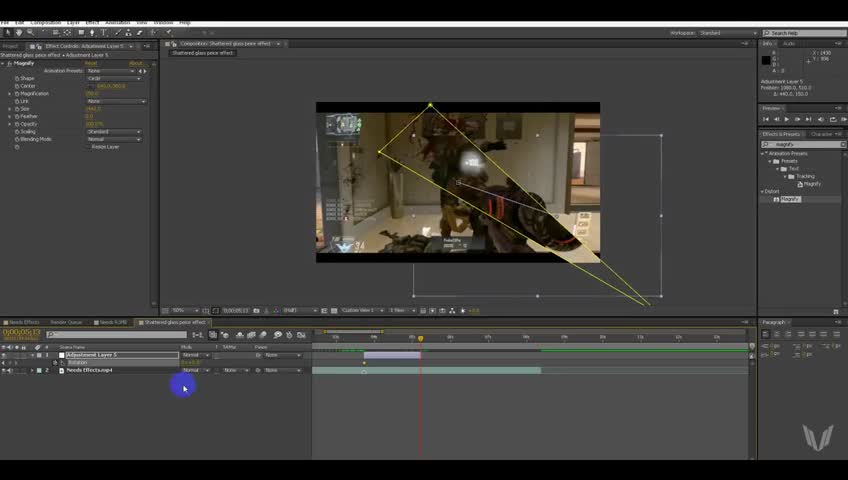Toggle the Magnify effect fx switch

(x=9, y=63)
